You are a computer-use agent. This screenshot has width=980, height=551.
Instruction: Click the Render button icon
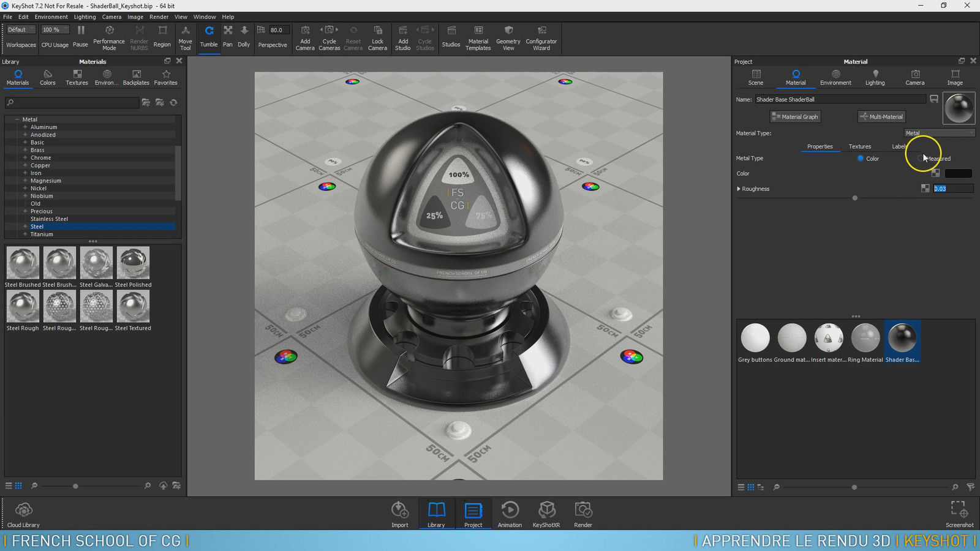coord(583,514)
